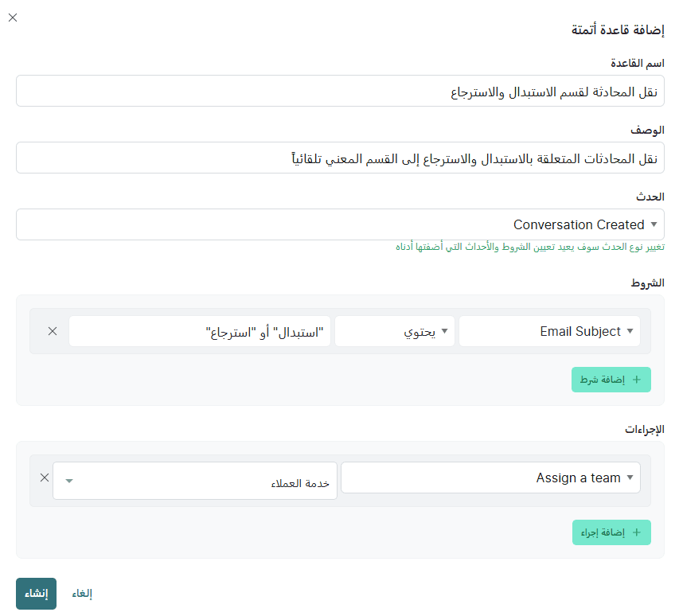
Task: Focus the rule name input field
Action: coord(340,91)
